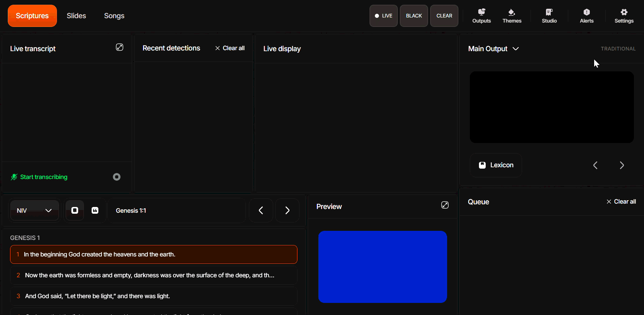Select verse 1 In the beginning

click(x=154, y=254)
